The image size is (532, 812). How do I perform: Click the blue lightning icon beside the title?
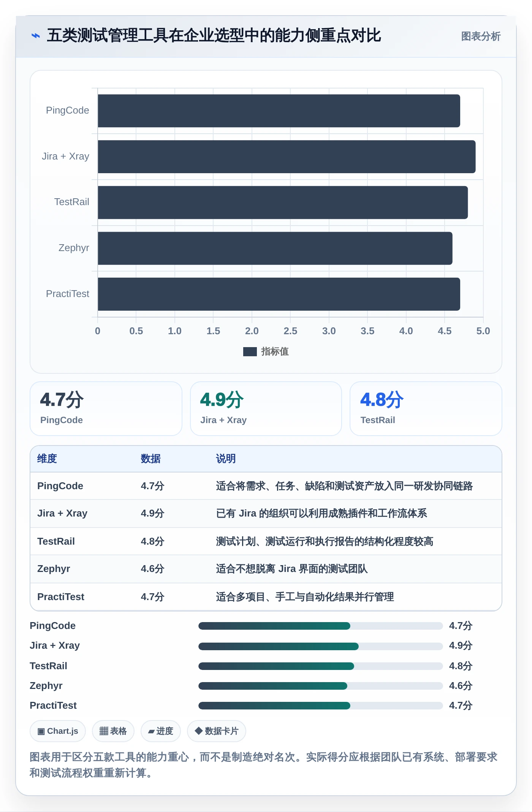(x=36, y=36)
